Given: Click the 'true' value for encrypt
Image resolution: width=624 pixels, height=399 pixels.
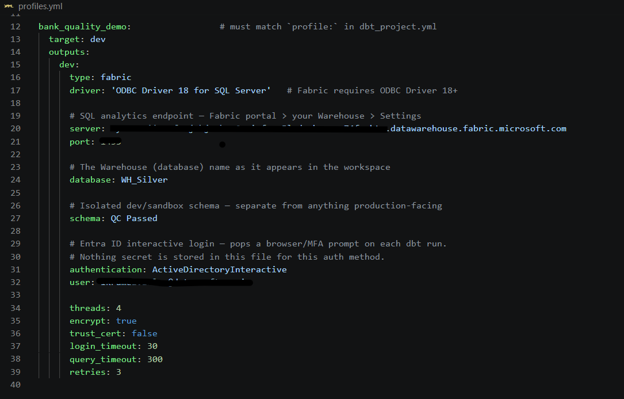Looking at the screenshot, I should (126, 321).
